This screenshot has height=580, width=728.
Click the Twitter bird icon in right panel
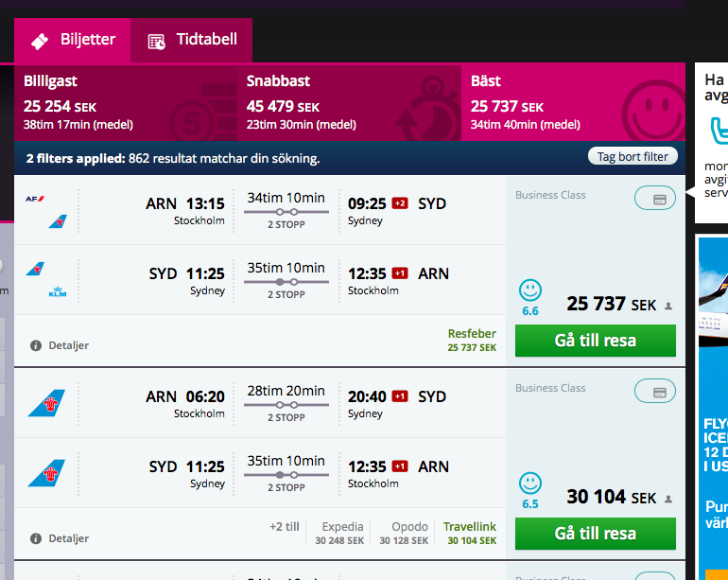click(x=719, y=131)
